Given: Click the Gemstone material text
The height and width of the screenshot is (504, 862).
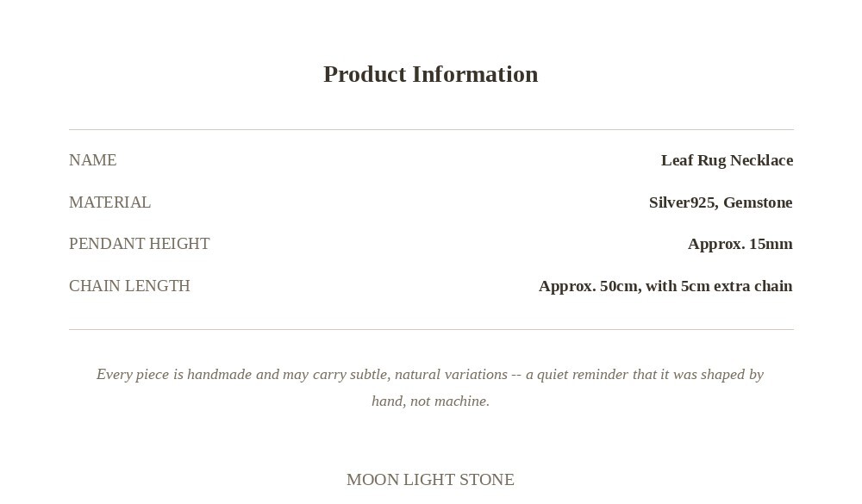Looking at the screenshot, I should (x=758, y=202).
